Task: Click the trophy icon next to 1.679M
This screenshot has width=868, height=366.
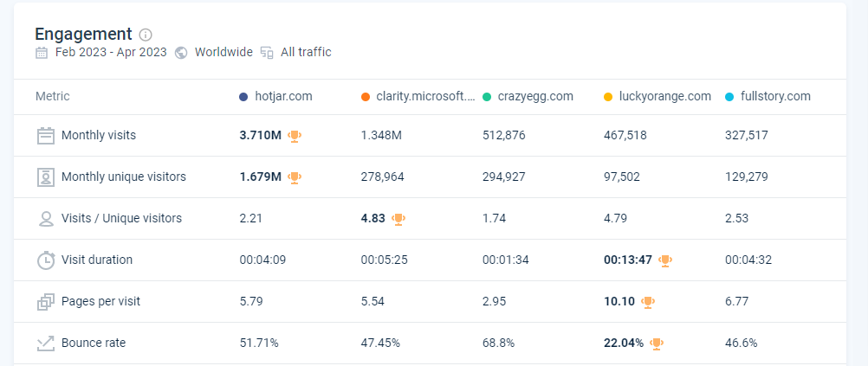Action: coord(295,177)
